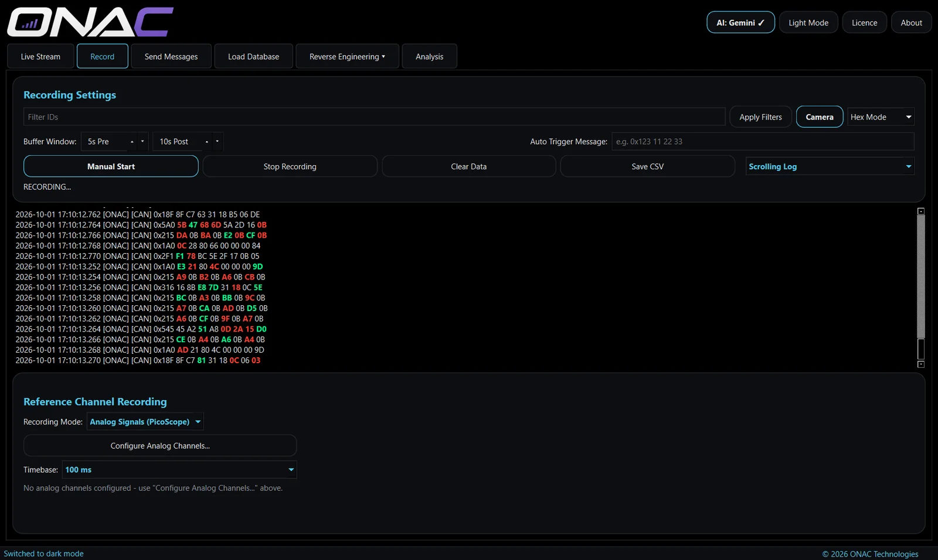This screenshot has width=938, height=560.
Task: Open the Timebase 100 ms dropdown
Action: (179, 470)
